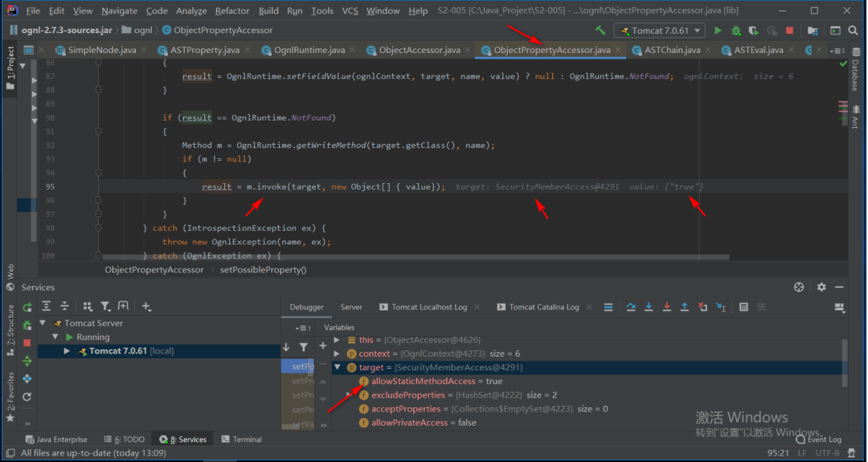The width and height of the screenshot is (868, 462).
Task: Open hidden editor tabs list dropdown
Action: [x=837, y=51]
